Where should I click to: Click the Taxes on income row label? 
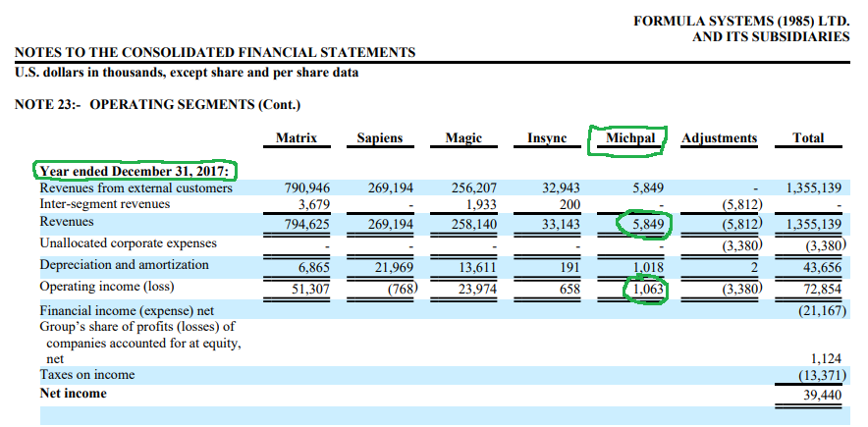(87, 374)
